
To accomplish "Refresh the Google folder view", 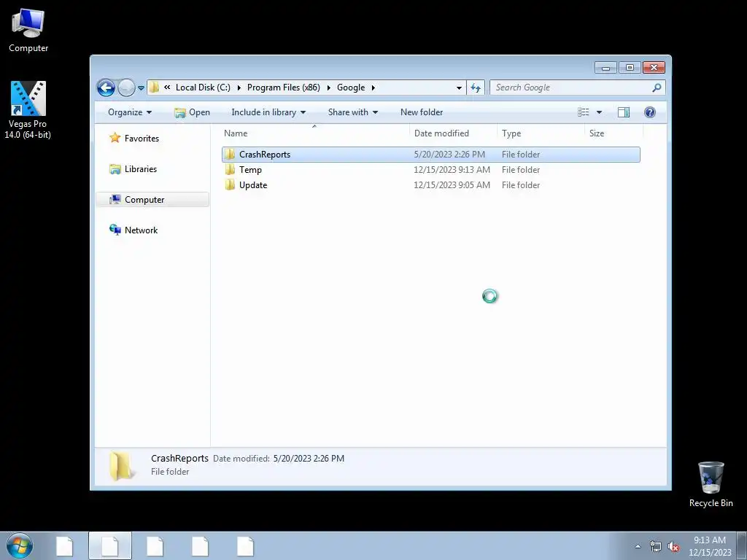I will [x=476, y=87].
